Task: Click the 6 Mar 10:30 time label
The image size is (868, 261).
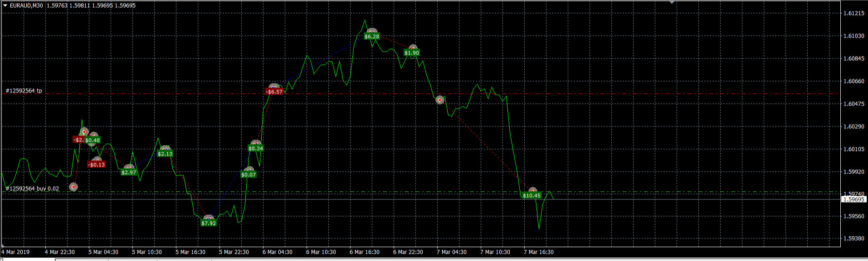Action: click(321, 252)
